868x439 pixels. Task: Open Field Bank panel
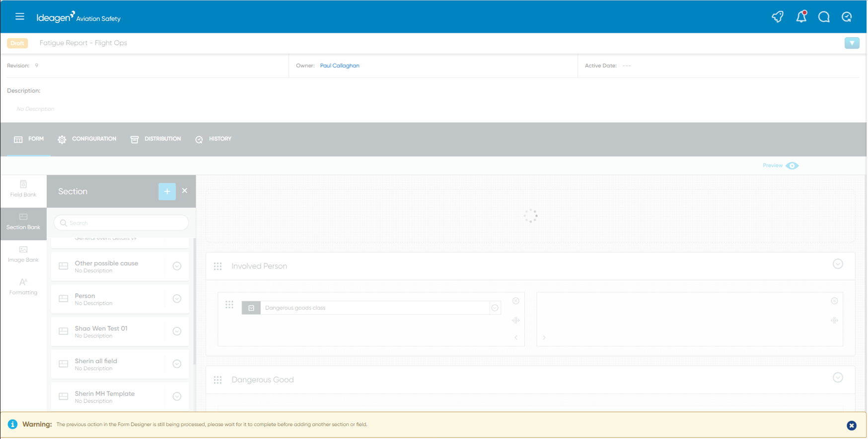pos(23,189)
